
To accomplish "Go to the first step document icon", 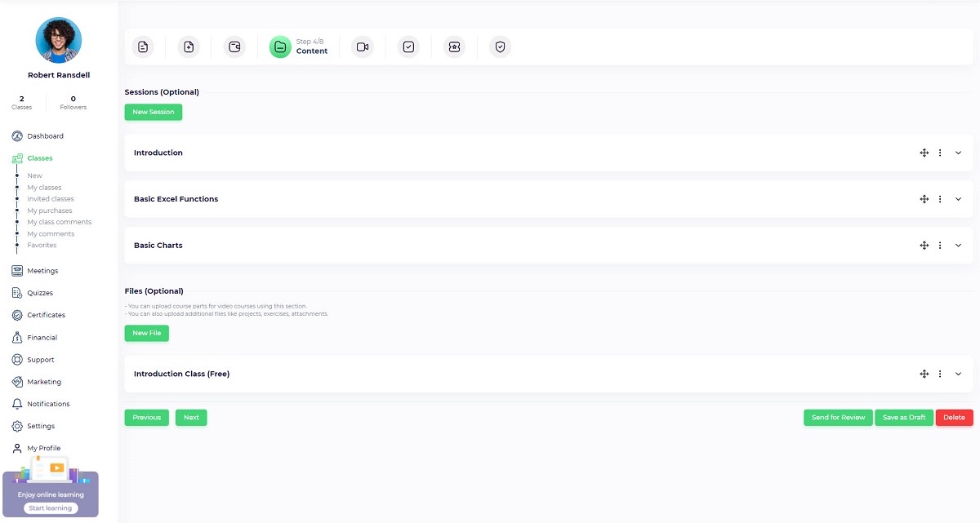I will (143, 47).
